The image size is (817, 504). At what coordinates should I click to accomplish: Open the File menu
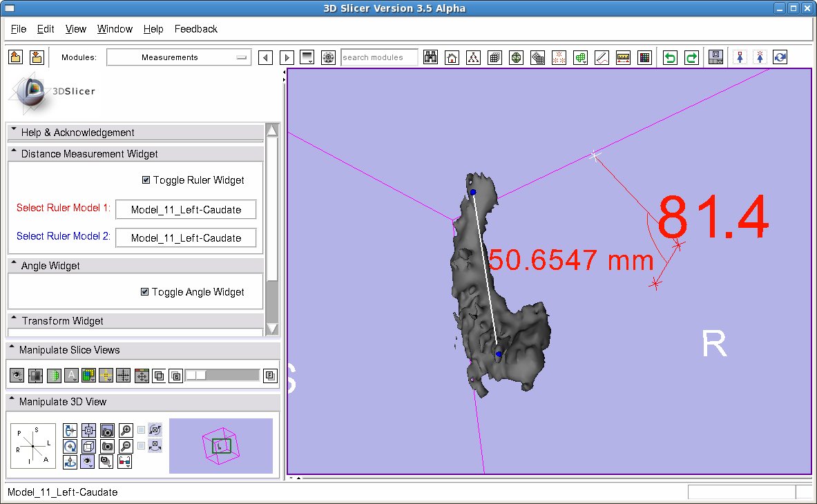(19, 29)
